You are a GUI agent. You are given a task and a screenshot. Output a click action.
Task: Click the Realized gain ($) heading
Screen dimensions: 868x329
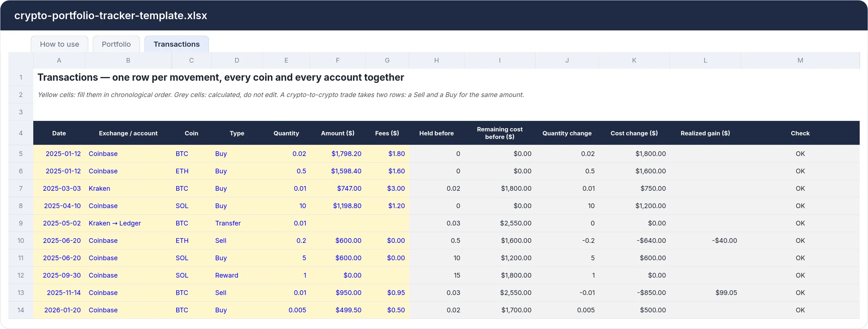tap(705, 133)
